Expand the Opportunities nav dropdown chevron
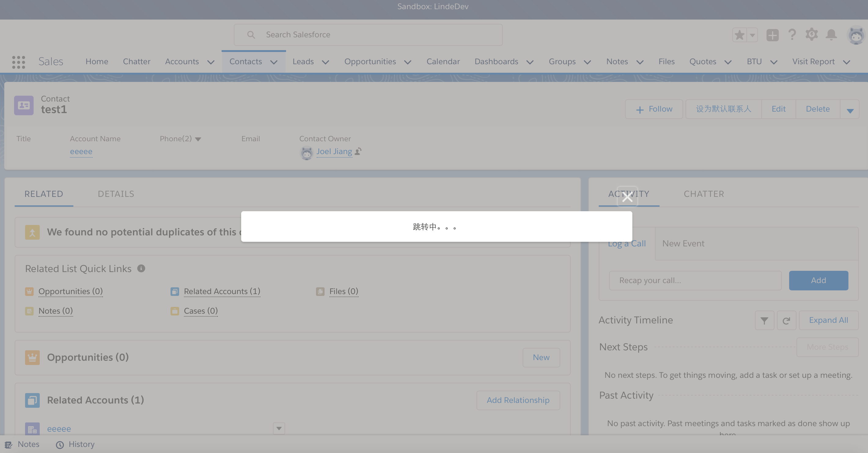 click(x=408, y=62)
